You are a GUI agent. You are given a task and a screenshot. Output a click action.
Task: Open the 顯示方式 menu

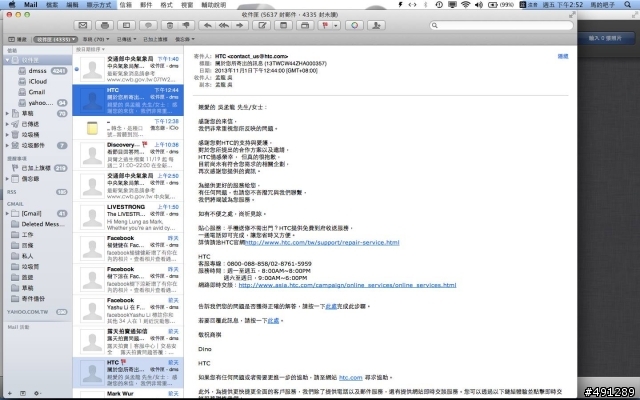[x=97, y=5]
